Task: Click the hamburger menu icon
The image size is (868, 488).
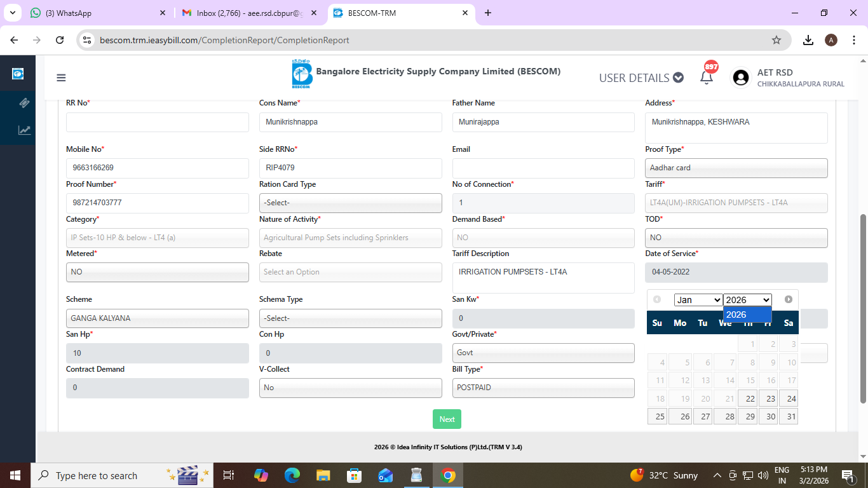Action: [x=61, y=78]
